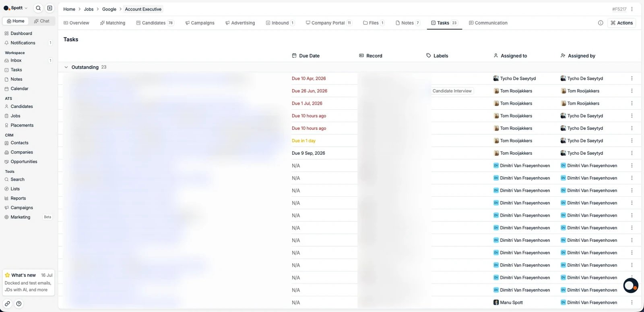
Task: Open the search magnifier icon
Action: tap(38, 8)
